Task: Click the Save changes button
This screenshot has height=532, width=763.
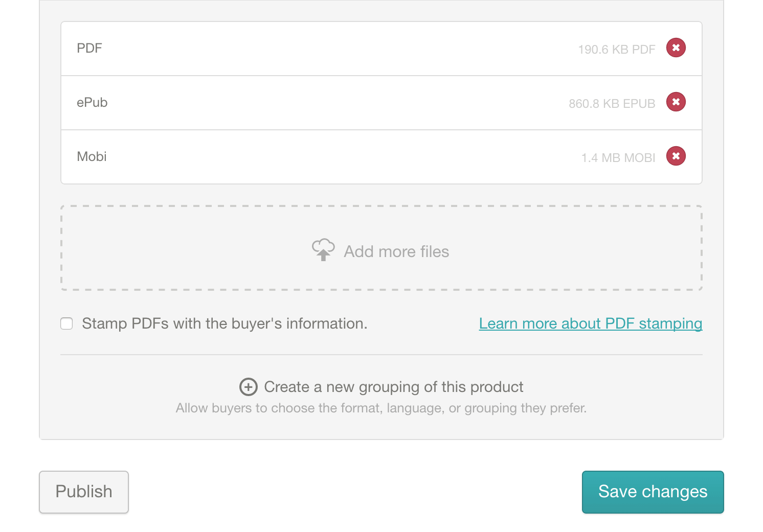Action: pos(653,492)
